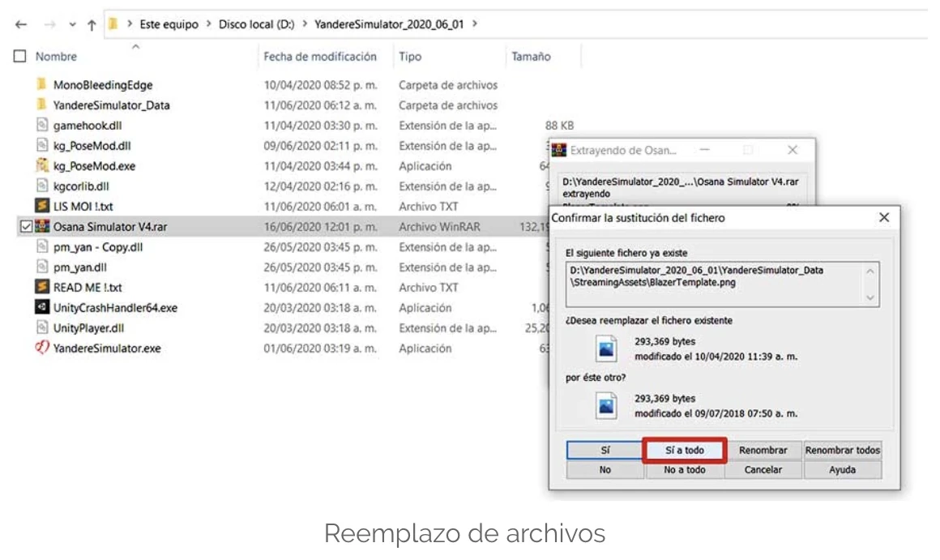The height and width of the screenshot is (560, 940).
Task: Go back with the Explorer back arrow
Action: coord(21,24)
